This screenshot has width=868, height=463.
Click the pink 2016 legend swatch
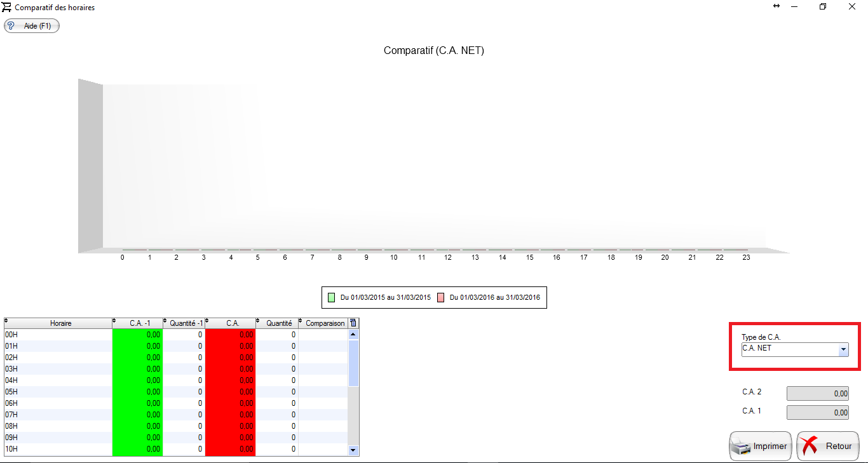tap(440, 297)
